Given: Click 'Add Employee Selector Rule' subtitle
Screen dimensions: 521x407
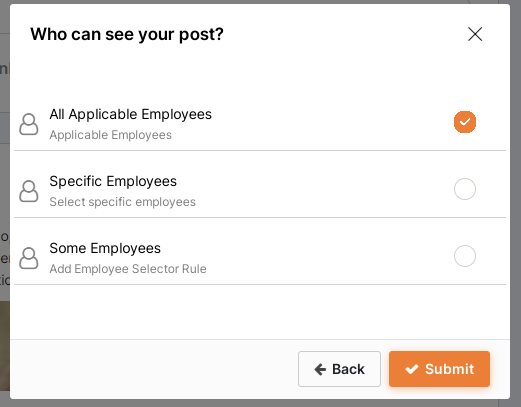Looking at the screenshot, I should click(x=128, y=269).
